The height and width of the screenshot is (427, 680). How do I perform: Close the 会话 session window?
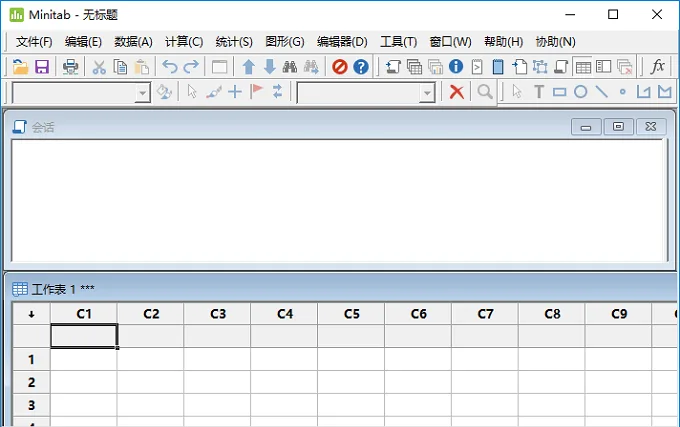pos(651,127)
